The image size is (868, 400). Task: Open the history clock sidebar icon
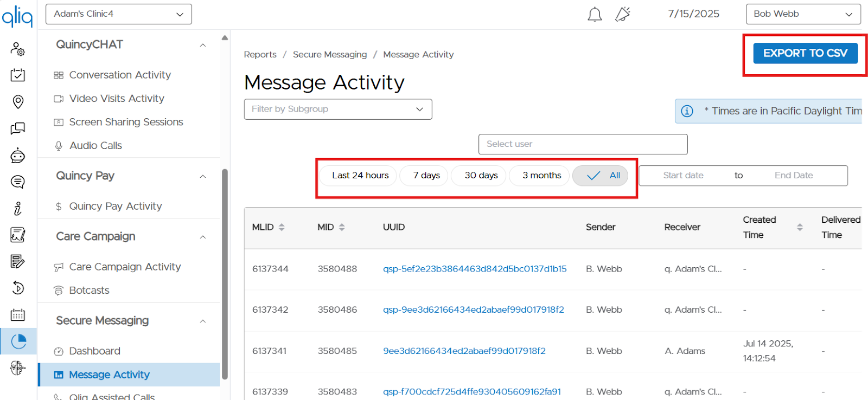pyautogui.click(x=18, y=288)
